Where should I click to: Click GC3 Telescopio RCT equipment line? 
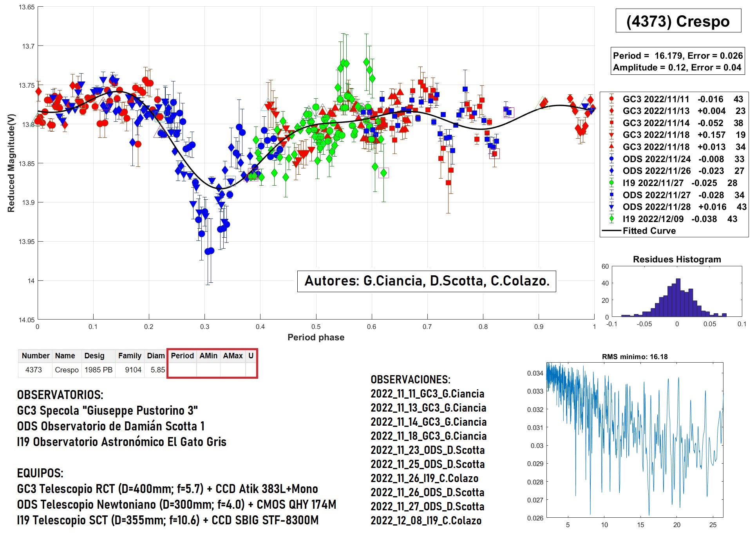pos(168,489)
